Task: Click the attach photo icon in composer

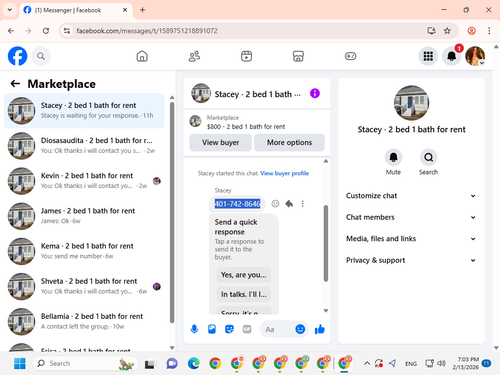Action: pos(212,329)
